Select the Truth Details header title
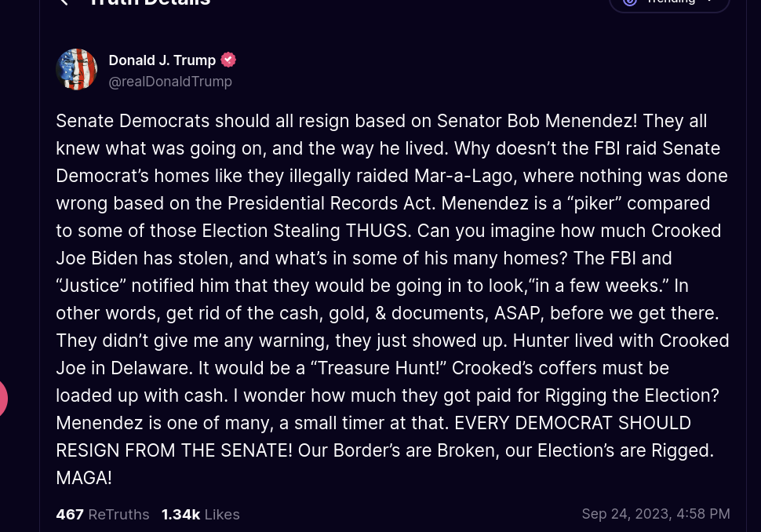The image size is (761, 532). pyautogui.click(x=151, y=2)
